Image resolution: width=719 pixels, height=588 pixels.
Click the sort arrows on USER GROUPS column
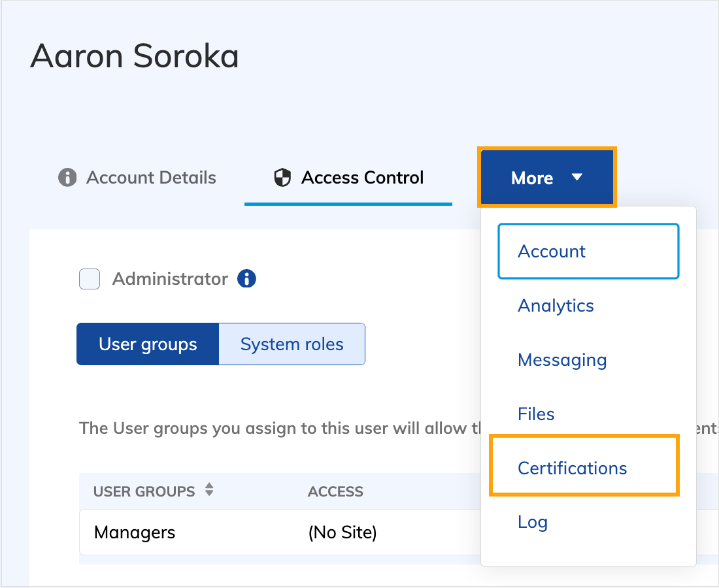[209, 489]
